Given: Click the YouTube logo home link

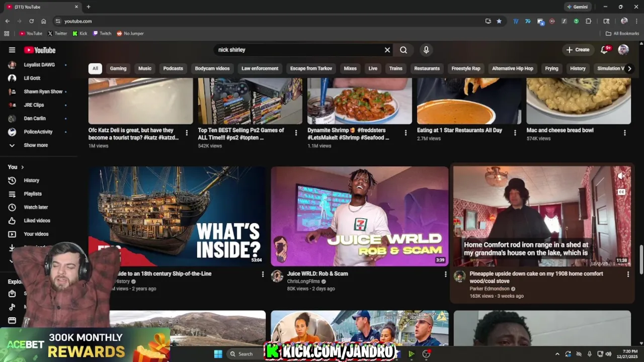Looking at the screenshot, I should click(x=40, y=50).
